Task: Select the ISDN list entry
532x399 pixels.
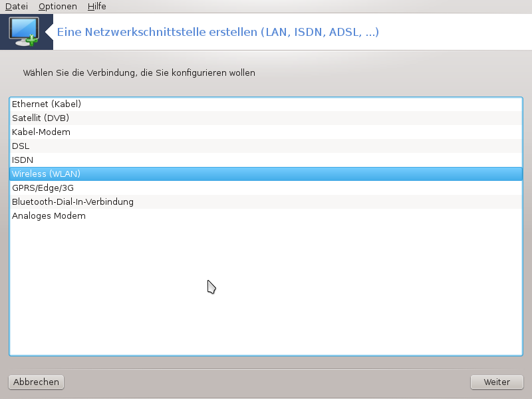Action: point(23,160)
